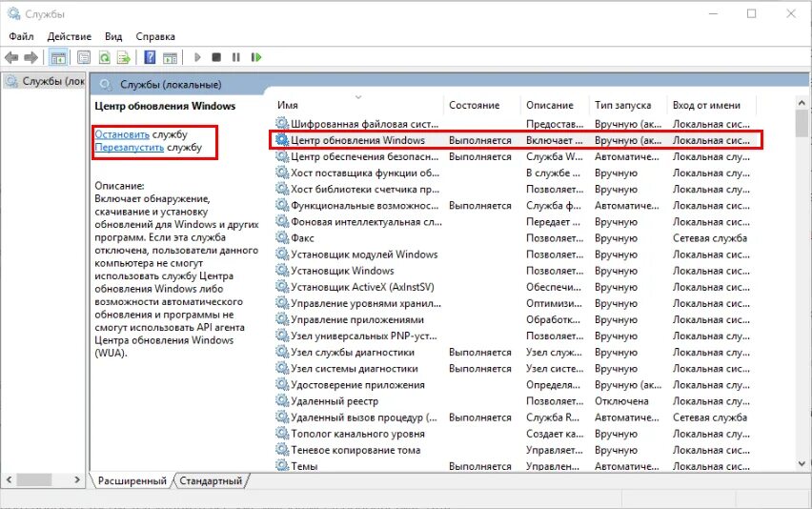Image resolution: width=812 pixels, height=509 pixels.
Task: Click right arrow of tree pane scrollbar
Action: click(77, 480)
